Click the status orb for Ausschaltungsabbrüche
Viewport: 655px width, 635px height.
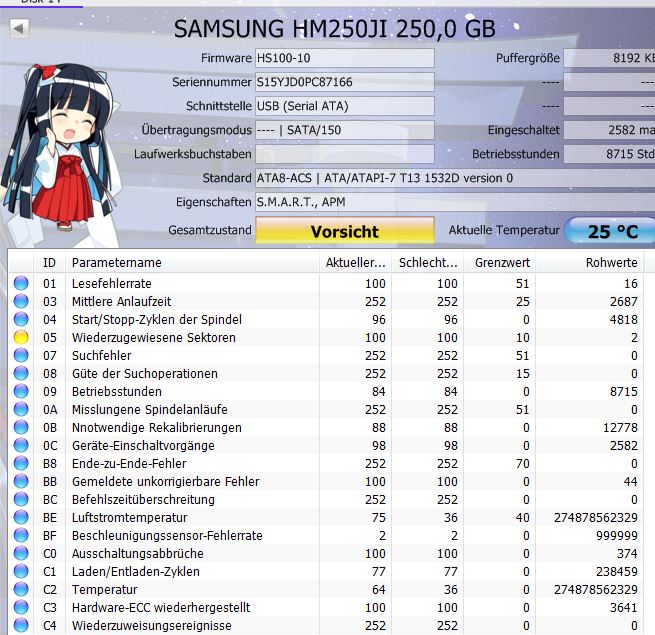(x=21, y=553)
